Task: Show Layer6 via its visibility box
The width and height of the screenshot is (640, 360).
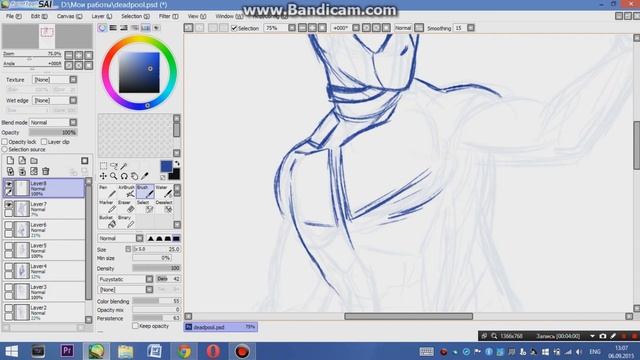Action: (9, 225)
